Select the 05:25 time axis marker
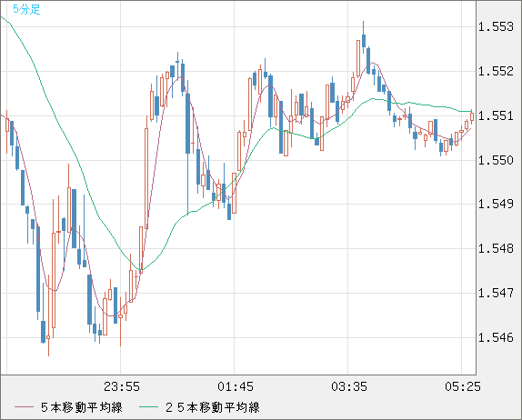The width and height of the screenshot is (522, 420). tap(463, 386)
